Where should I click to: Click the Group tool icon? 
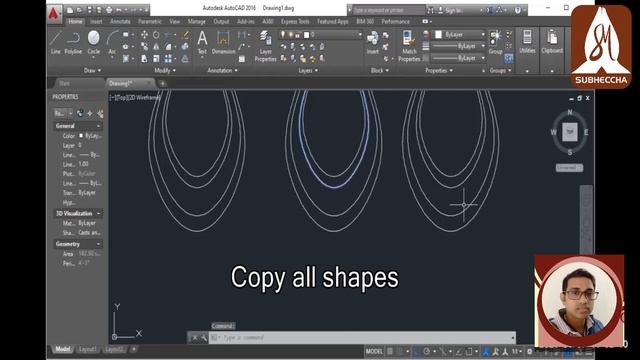point(495,42)
